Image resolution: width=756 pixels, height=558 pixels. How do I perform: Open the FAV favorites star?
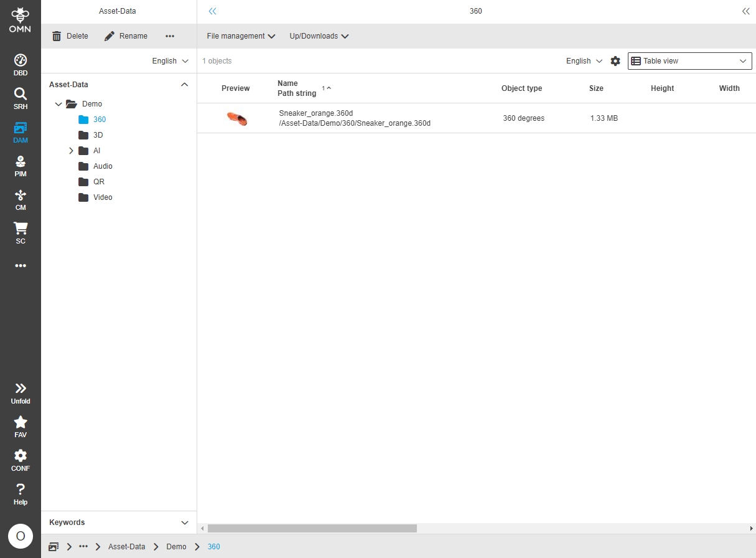point(21,427)
